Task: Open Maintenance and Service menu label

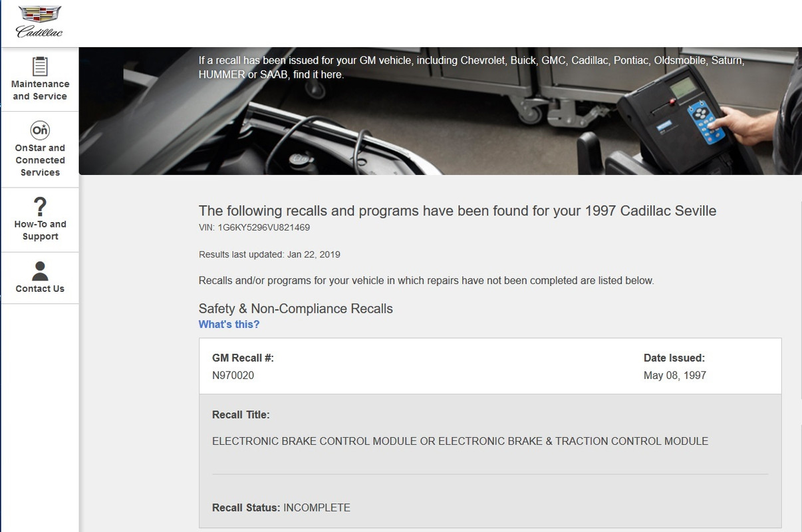Action: 40,90
